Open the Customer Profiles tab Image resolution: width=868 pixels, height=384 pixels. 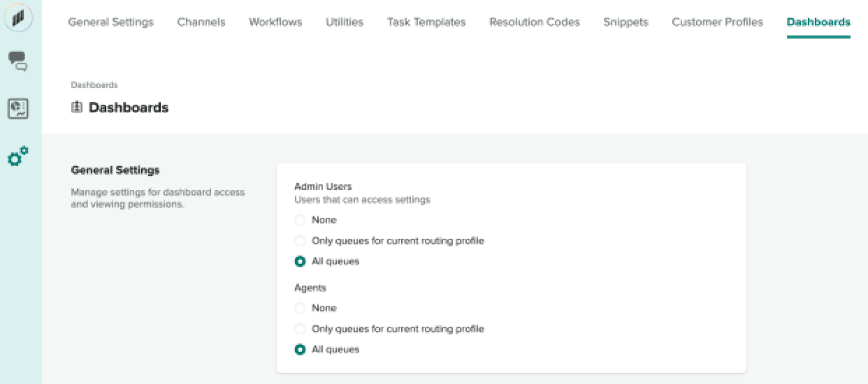tap(717, 22)
